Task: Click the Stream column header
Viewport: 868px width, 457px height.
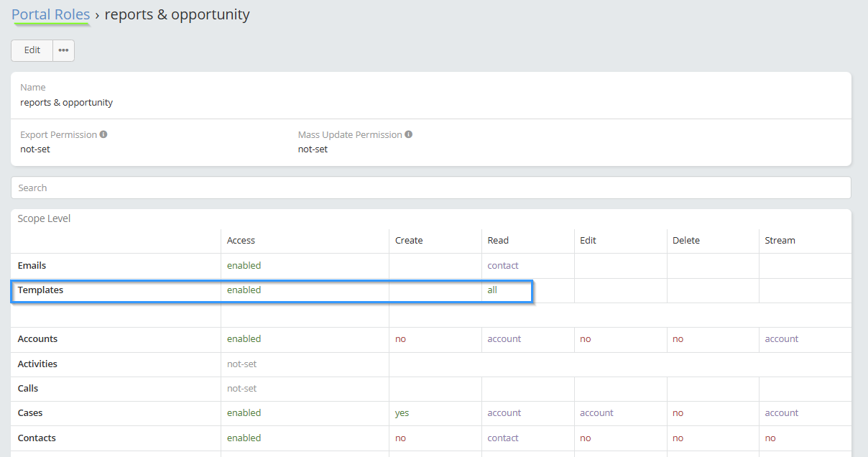Action: click(x=780, y=241)
